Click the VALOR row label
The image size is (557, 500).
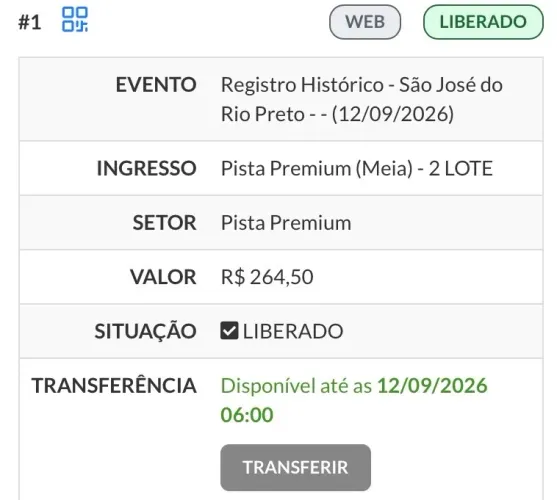(x=163, y=277)
